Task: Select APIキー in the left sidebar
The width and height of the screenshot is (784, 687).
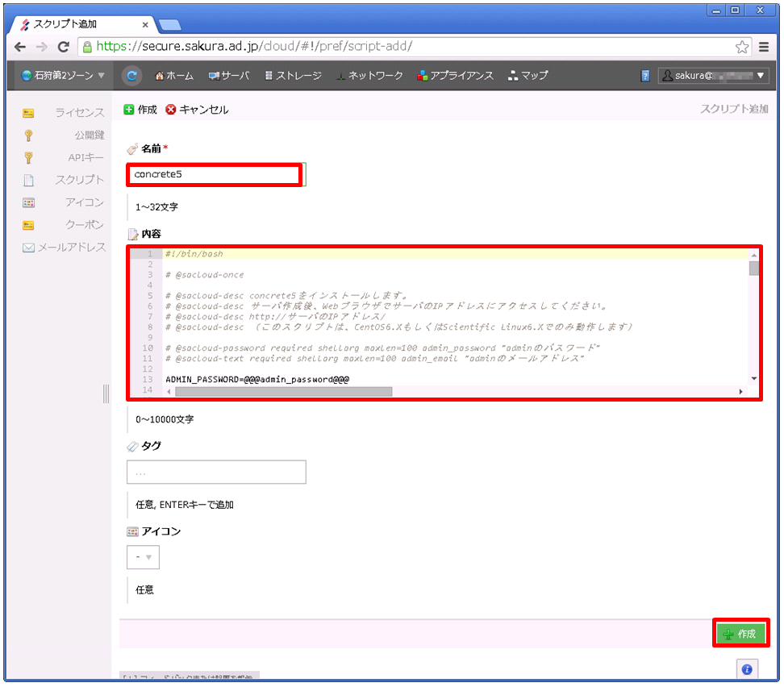Action: tap(85, 157)
